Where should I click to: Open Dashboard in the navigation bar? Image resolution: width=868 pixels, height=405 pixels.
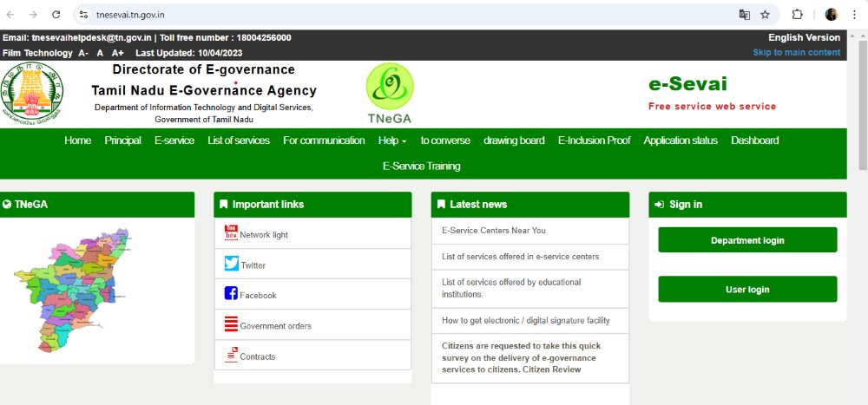pyautogui.click(x=754, y=140)
